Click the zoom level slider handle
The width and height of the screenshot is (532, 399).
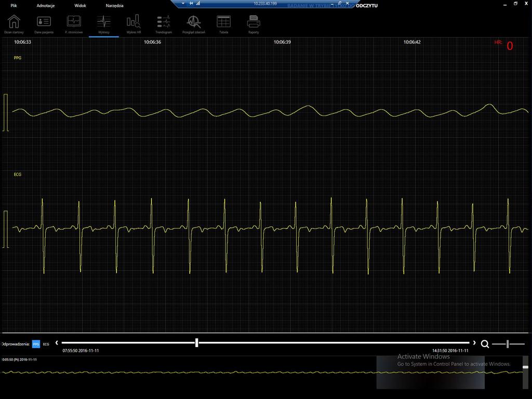tap(508, 344)
